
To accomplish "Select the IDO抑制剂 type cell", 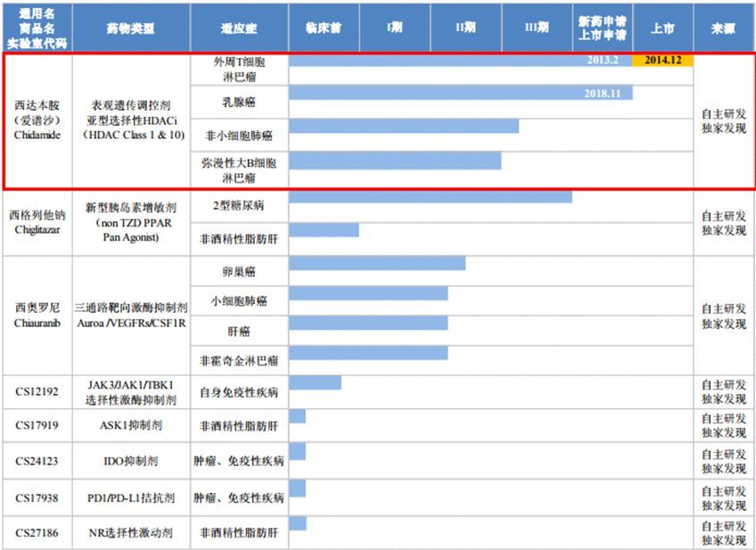I will coord(131,461).
